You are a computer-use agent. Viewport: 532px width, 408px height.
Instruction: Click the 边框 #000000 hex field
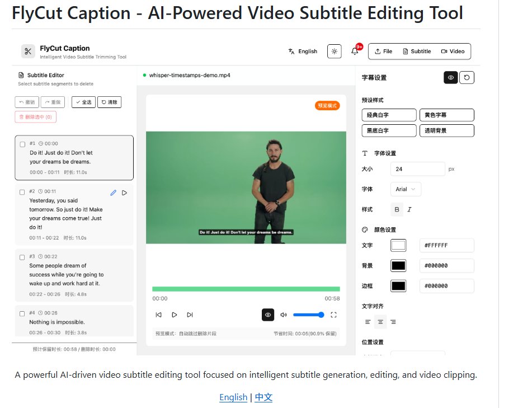coord(447,286)
